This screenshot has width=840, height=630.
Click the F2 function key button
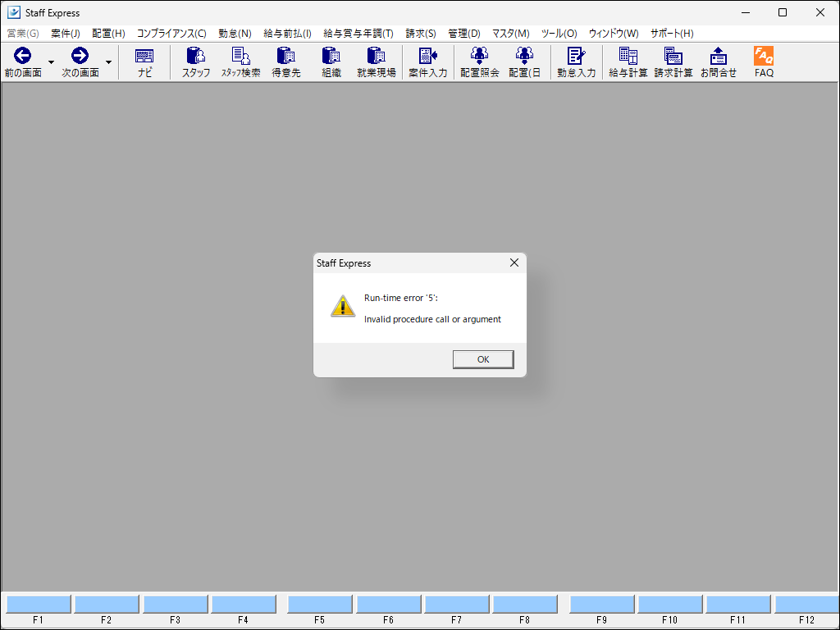[107, 605]
